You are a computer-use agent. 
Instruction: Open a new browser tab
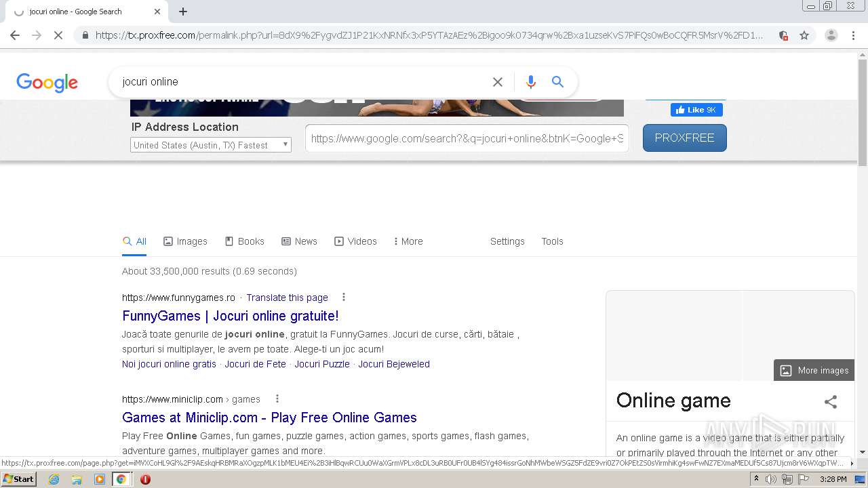click(183, 12)
